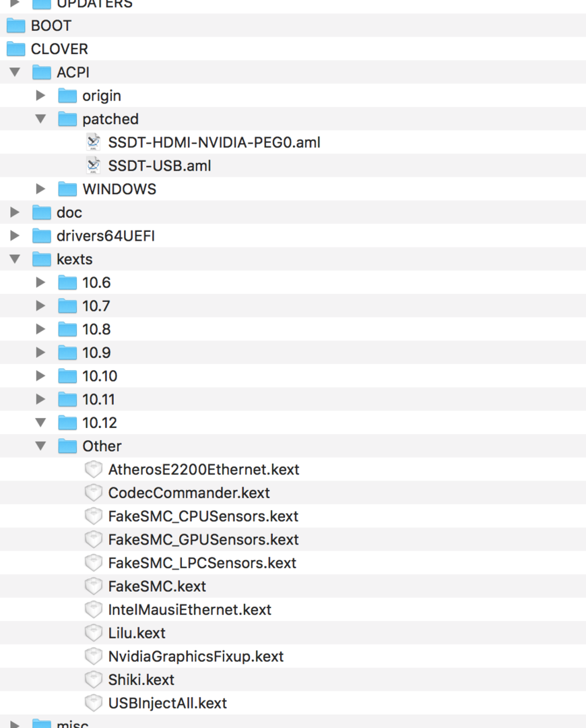Click the Lilu.kext shield icon
Screen dimensions: 586x728
[93, 633]
